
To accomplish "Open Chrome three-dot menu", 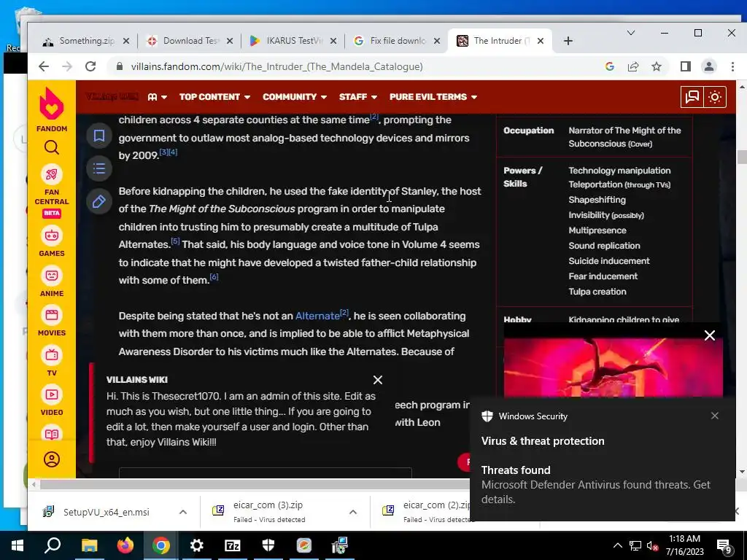I will pos(732,66).
